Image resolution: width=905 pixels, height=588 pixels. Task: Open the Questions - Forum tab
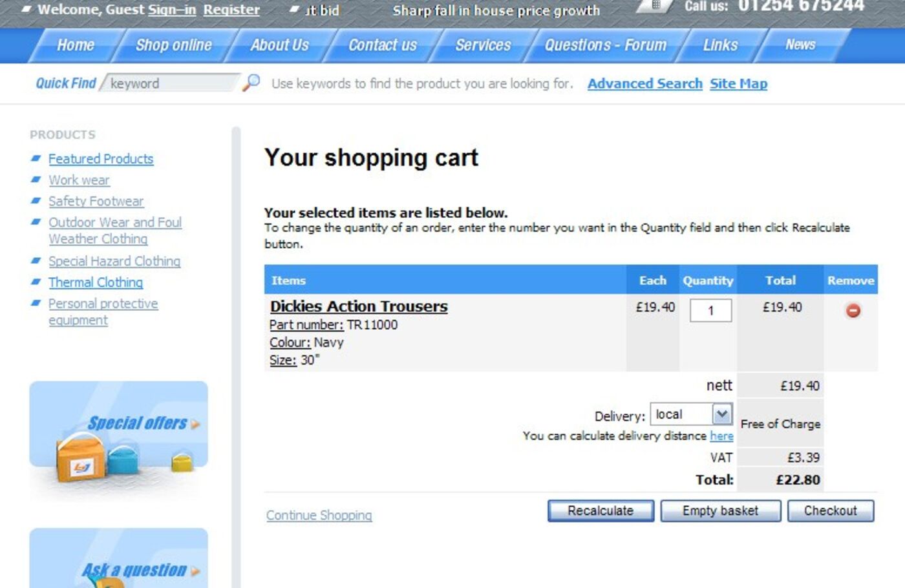pyautogui.click(x=605, y=45)
